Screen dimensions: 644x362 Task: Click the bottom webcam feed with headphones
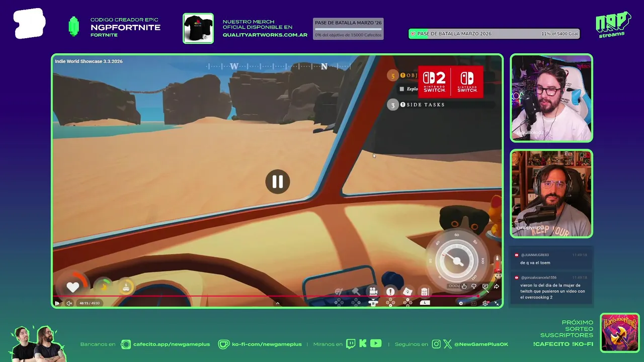551,194
